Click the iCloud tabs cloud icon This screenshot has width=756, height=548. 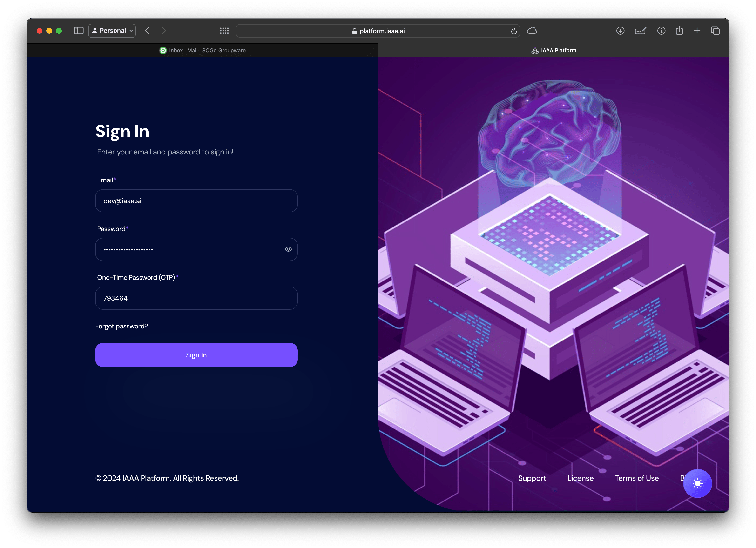click(x=532, y=31)
